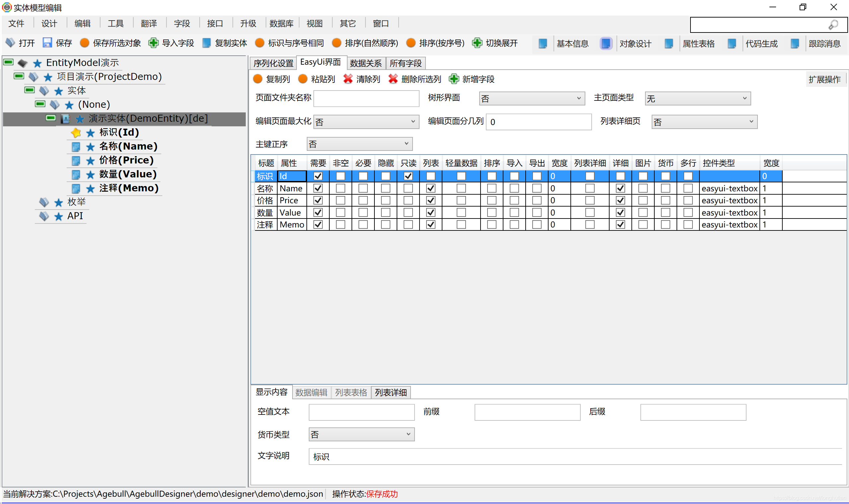The height and width of the screenshot is (504, 849).
Task: Click the highlighted icon before 对象设计
Action: (606, 43)
